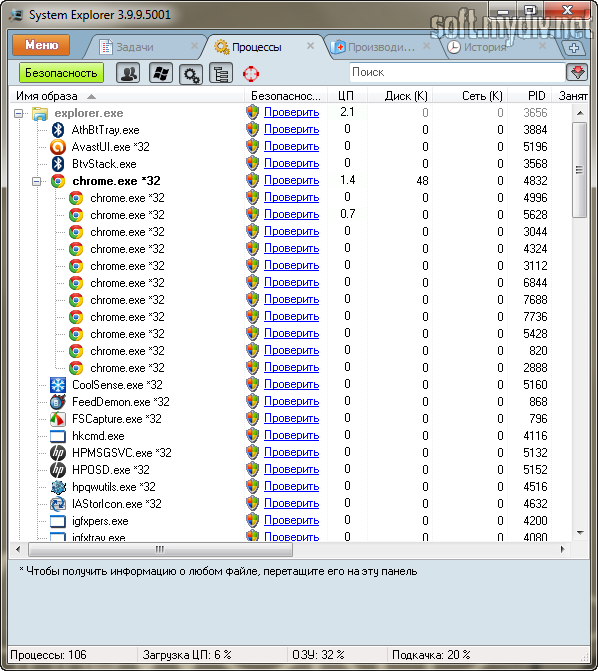The height and width of the screenshot is (671, 598).
Task: Click the security shield icon for explorer.exe
Action: pyautogui.click(x=253, y=113)
